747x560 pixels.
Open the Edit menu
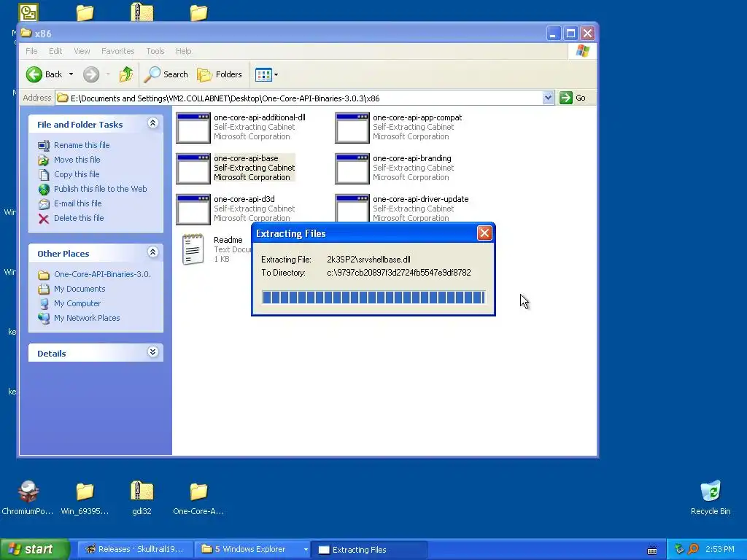(x=55, y=51)
